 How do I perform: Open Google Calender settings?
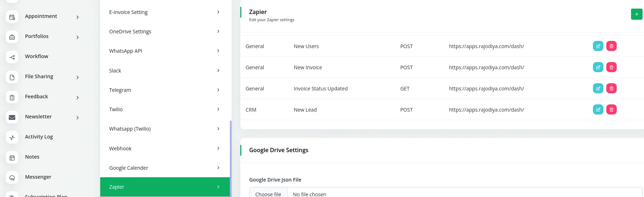165,168
